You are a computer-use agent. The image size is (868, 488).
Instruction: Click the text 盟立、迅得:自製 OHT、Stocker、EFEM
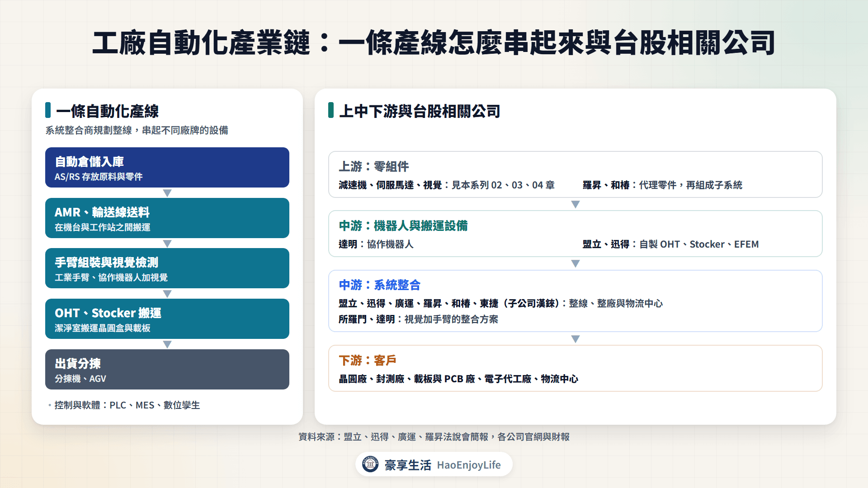[671, 244]
